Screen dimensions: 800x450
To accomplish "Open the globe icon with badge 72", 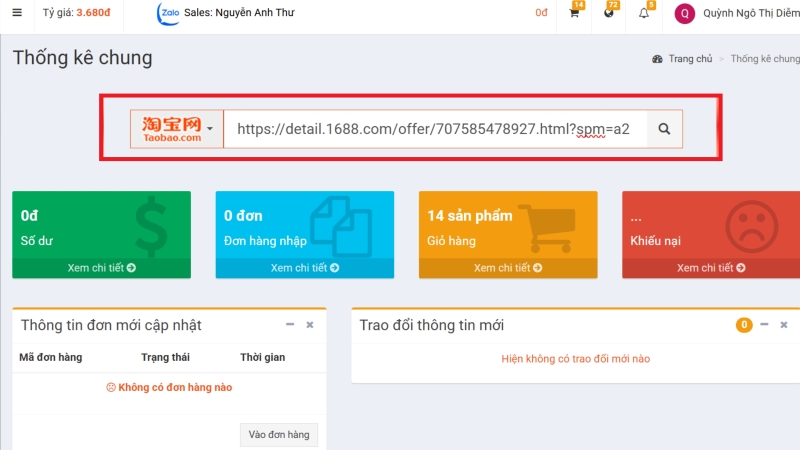I will click(x=609, y=13).
